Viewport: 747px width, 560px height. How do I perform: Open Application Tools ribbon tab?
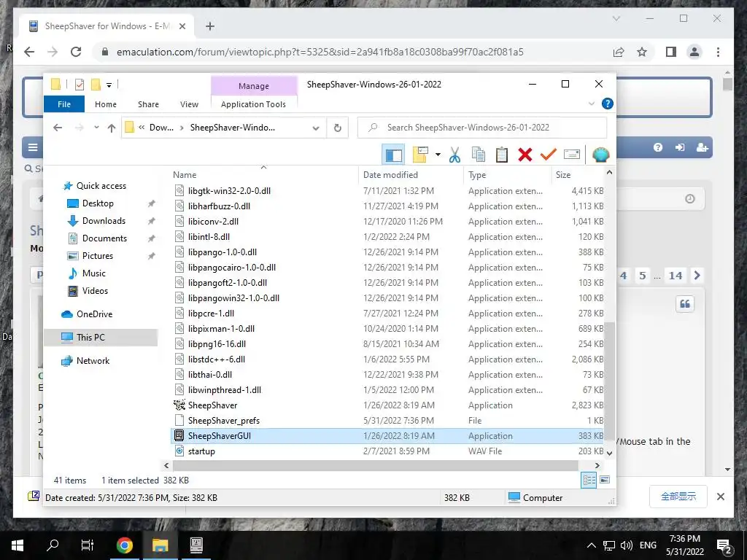pos(253,104)
